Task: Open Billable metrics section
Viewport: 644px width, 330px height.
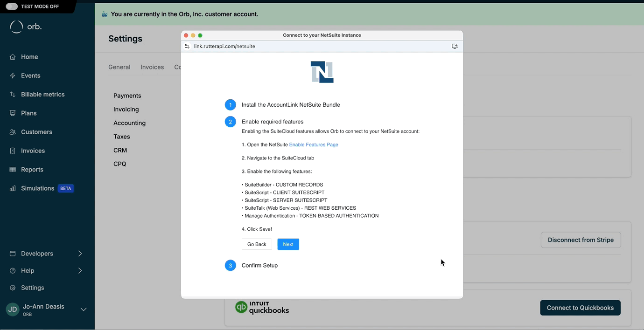Action: click(43, 94)
